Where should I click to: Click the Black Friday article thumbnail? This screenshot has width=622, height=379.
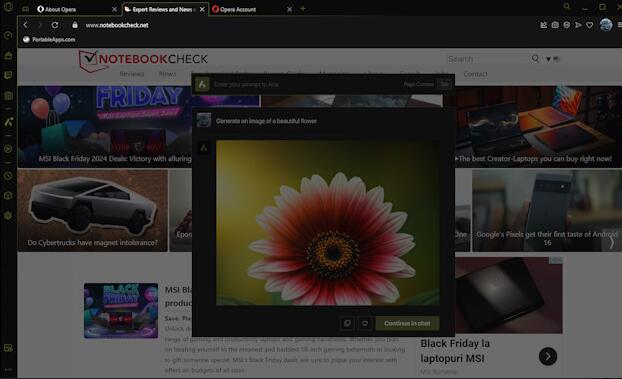(121, 310)
